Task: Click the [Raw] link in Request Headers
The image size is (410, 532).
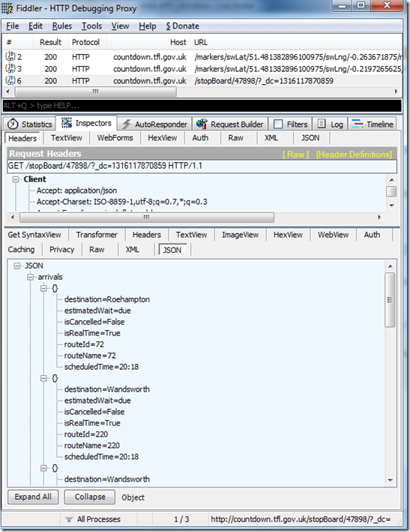Action: pyautogui.click(x=296, y=155)
